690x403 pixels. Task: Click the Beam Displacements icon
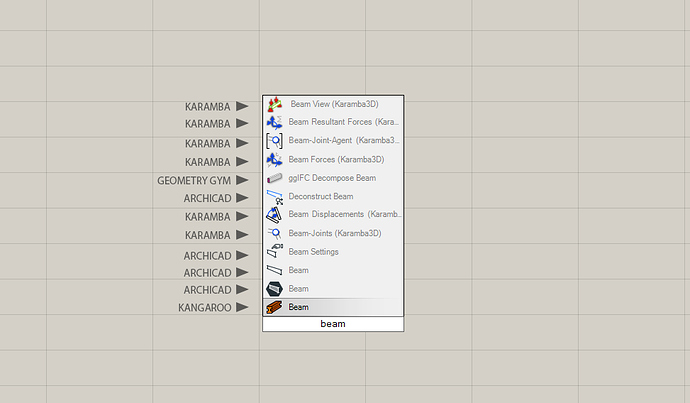[x=275, y=215]
